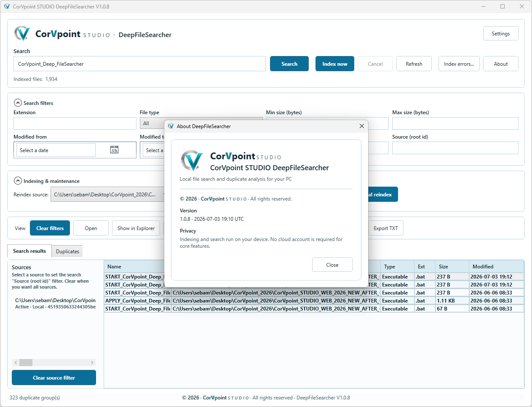Viewport: 532px width, 407px height.
Task: Select the C:\Users\sebam\Desktop\CorVpoin source entry
Action: [55, 303]
